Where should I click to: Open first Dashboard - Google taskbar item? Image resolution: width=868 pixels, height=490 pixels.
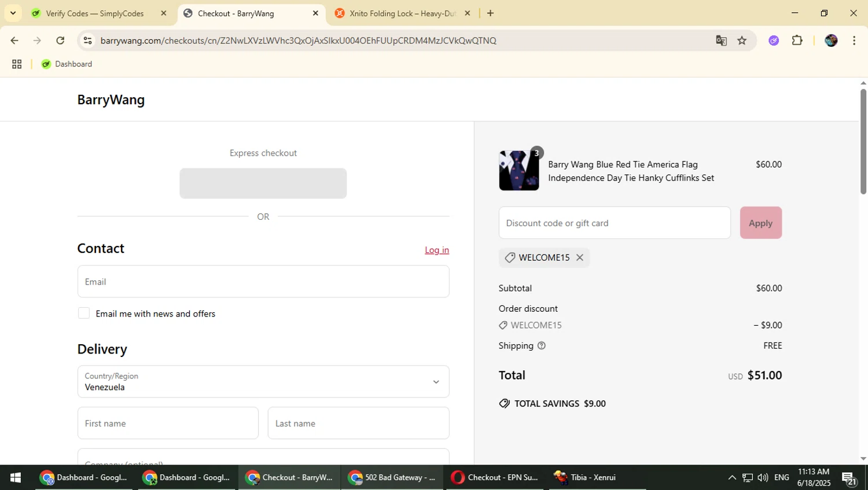tap(84, 477)
